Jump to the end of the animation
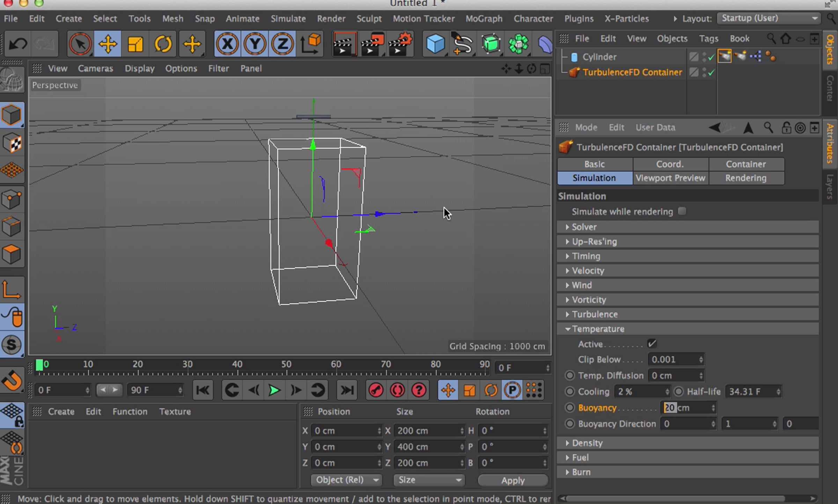The width and height of the screenshot is (838, 504). [x=347, y=390]
